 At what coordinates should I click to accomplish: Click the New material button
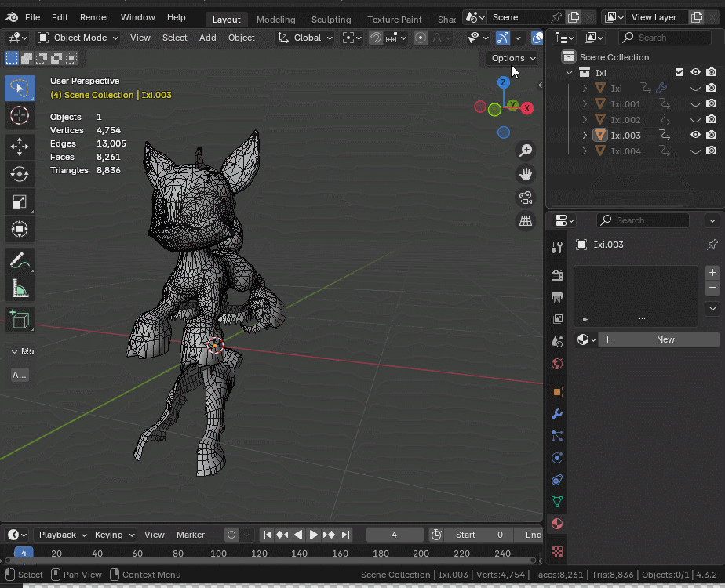pyautogui.click(x=659, y=339)
